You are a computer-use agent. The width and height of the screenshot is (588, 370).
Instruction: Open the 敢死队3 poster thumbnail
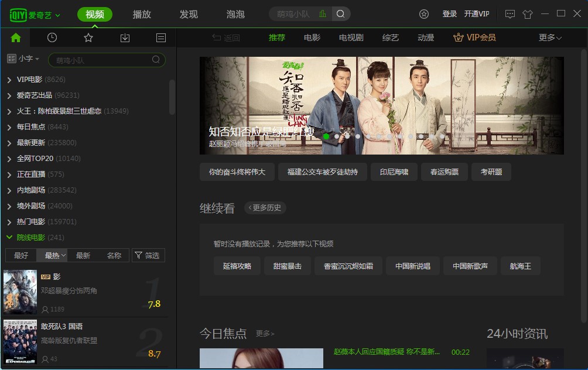20,342
